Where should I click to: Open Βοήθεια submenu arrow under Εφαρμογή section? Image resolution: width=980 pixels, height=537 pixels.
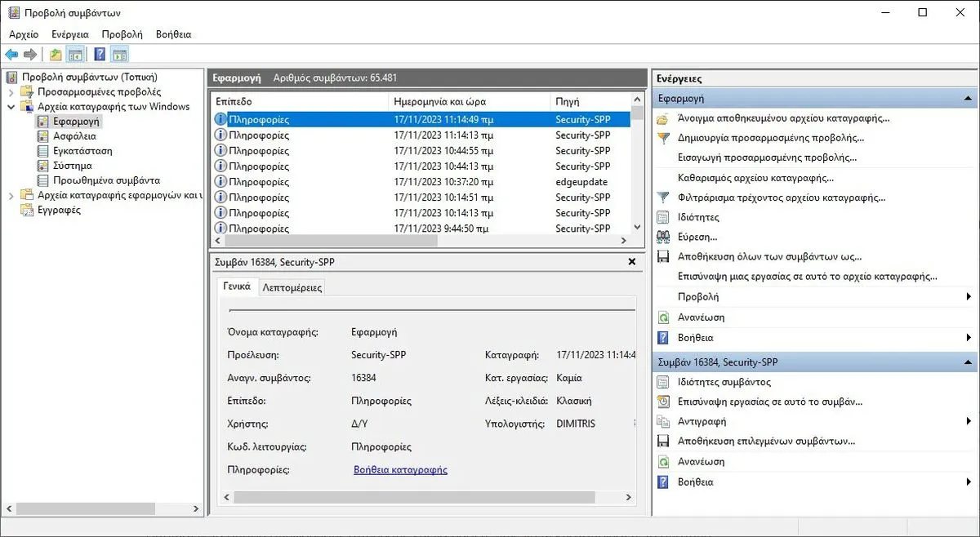[969, 337]
